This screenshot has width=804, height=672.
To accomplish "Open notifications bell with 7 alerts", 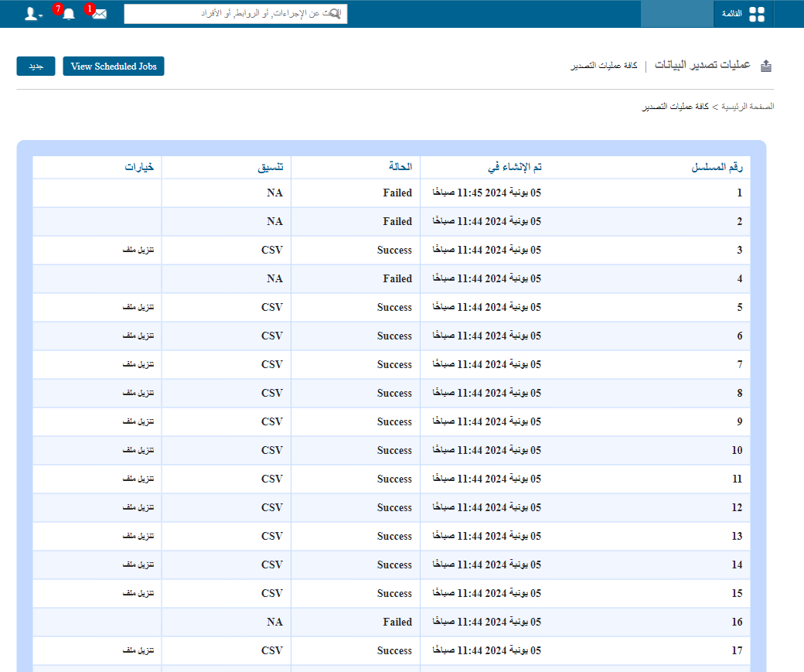I will (x=68, y=14).
